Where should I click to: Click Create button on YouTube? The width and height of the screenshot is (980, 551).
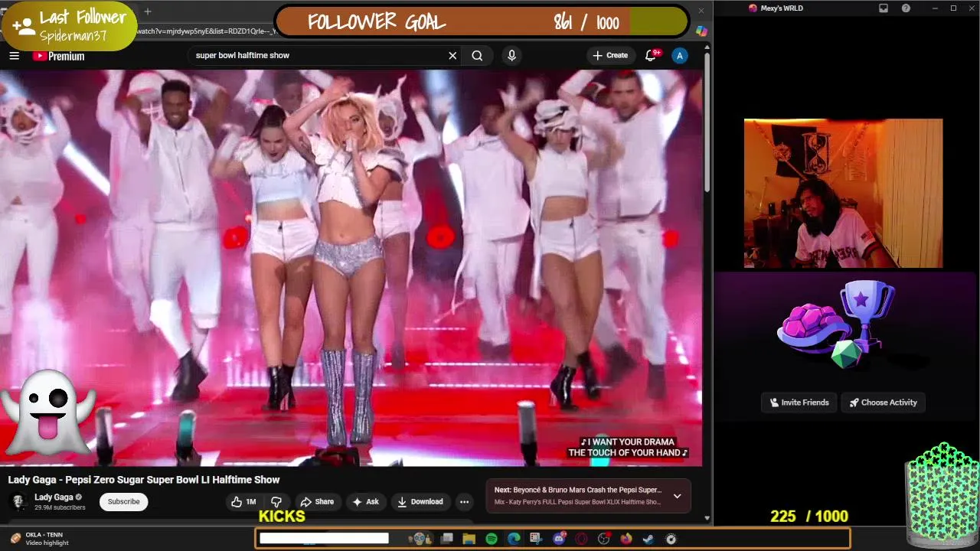pyautogui.click(x=610, y=55)
